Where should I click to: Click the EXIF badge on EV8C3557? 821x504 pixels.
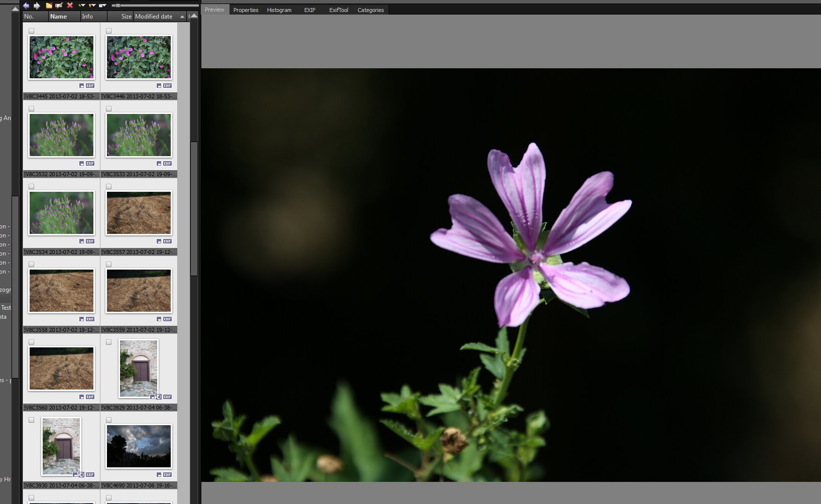pyautogui.click(x=167, y=241)
